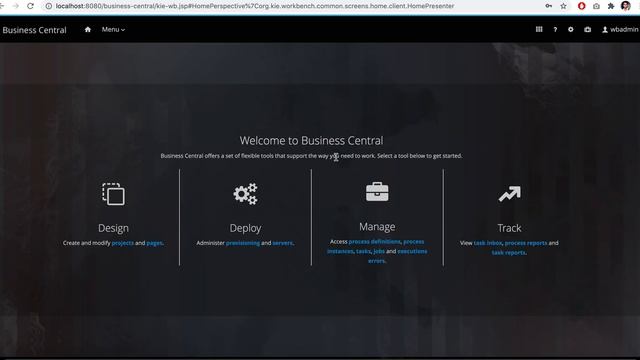Open the help question mark icon
This screenshot has height=360, width=640.
coord(555,29)
